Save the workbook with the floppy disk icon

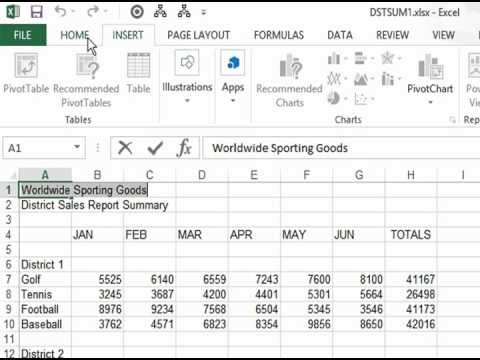[36, 12]
